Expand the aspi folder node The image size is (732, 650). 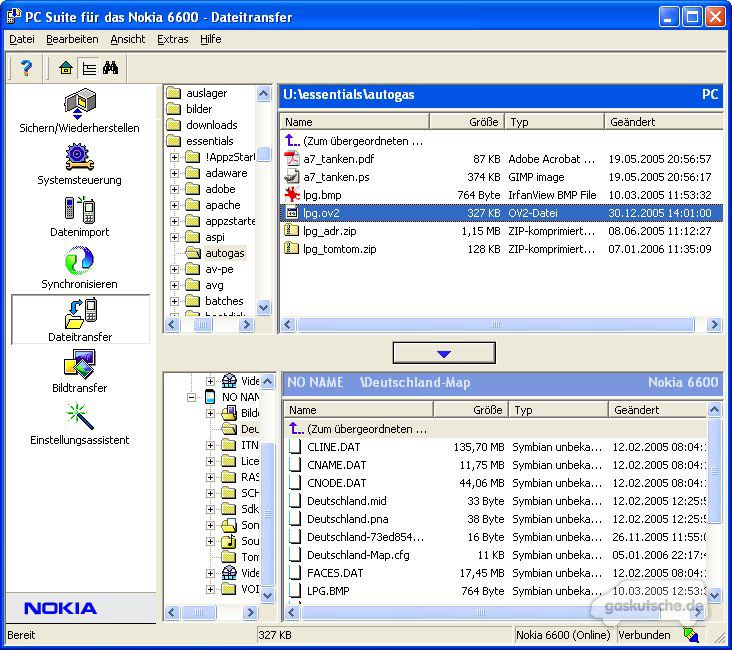pos(174,237)
